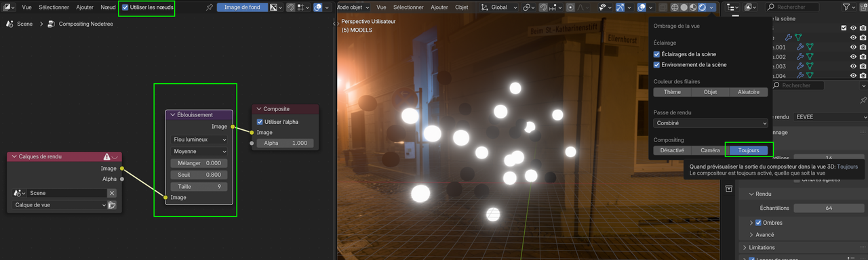Click the warning icon on Calques de rendu

[x=106, y=156]
